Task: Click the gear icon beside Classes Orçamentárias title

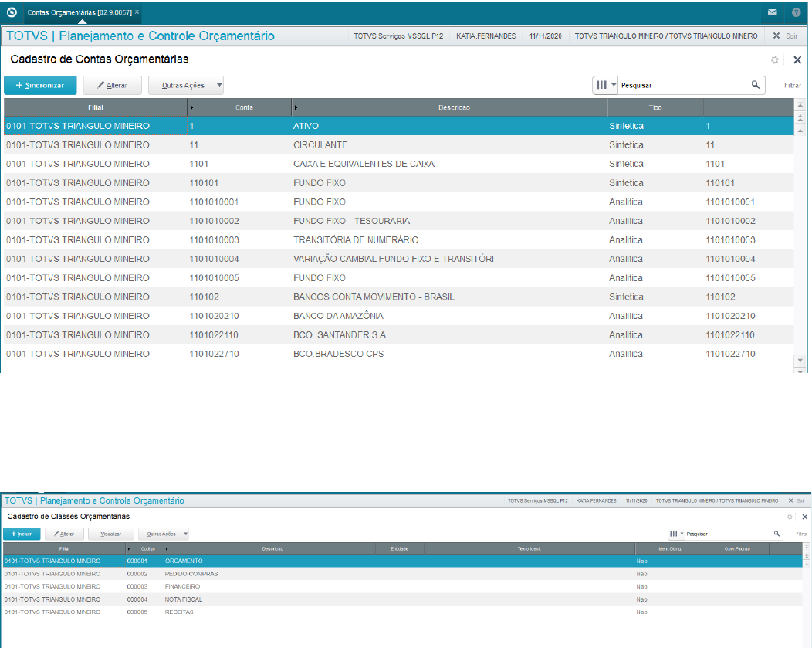Action: click(x=790, y=517)
